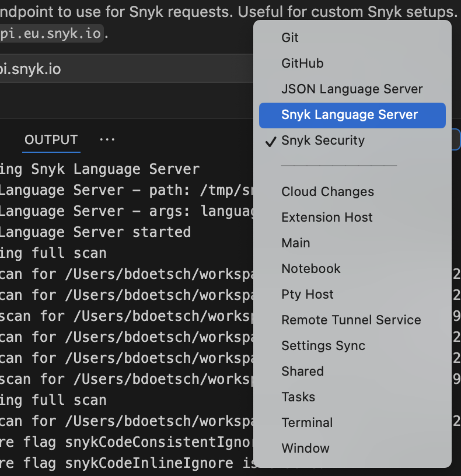Choose Tasks output channel
Viewport: 461px width, 476px height.
coord(298,397)
